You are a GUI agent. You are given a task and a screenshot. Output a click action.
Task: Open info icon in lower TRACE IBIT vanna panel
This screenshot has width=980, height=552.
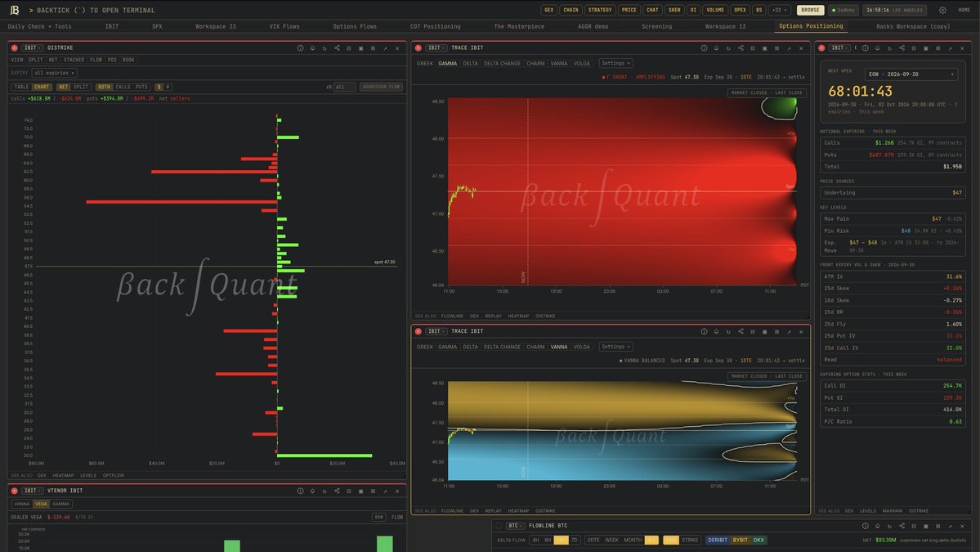(704, 331)
